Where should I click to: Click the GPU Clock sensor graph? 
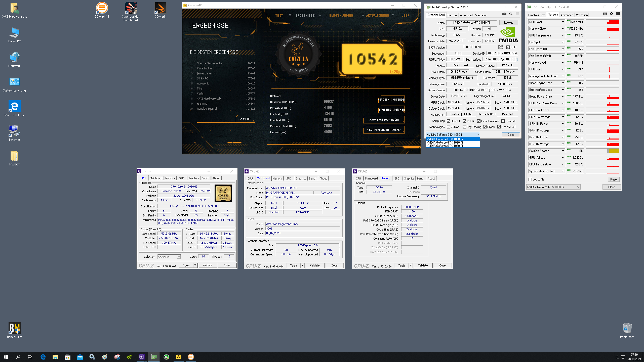(602, 22)
